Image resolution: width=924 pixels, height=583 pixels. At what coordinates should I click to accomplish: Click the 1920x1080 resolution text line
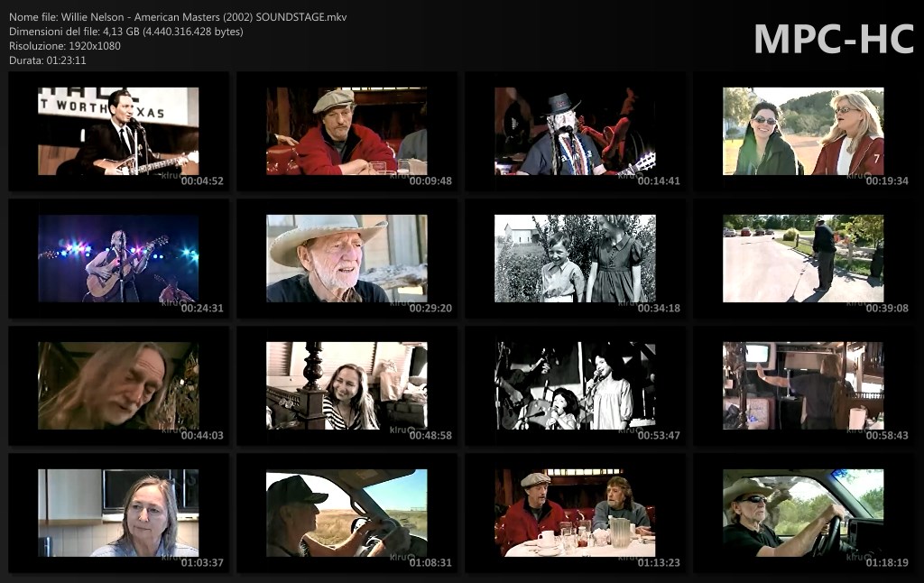tap(64, 46)
